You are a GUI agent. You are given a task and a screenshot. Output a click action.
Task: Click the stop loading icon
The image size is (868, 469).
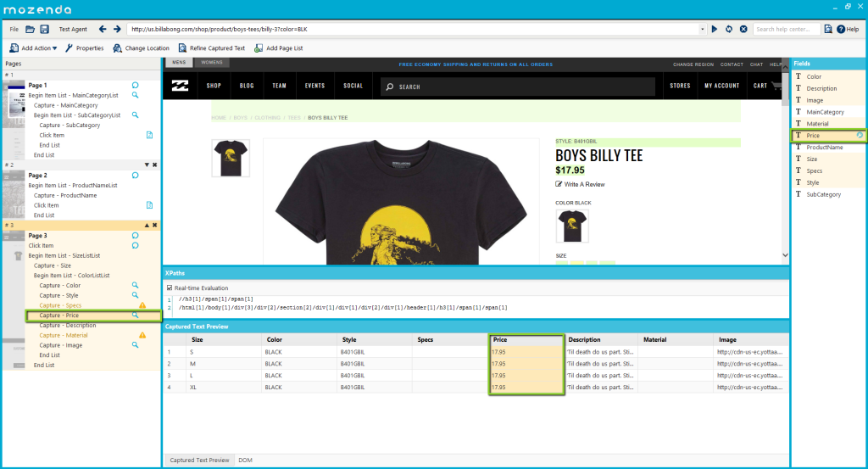[x=743, y=29]
